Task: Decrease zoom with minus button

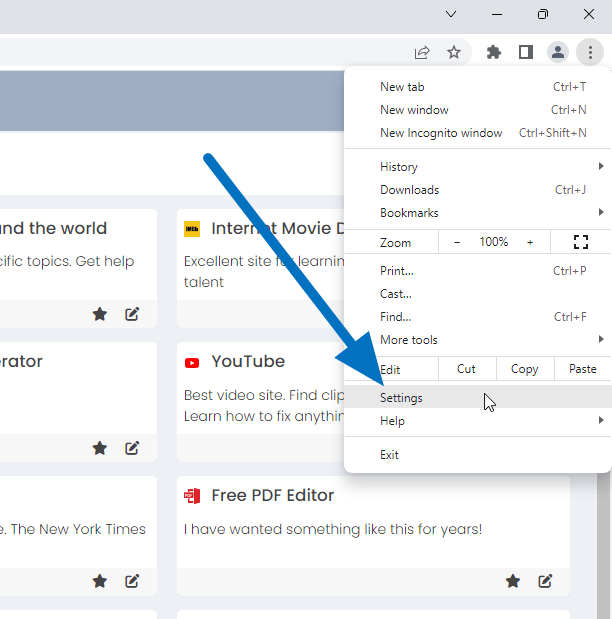Action: pyautogui.click(x=457, y=242)
